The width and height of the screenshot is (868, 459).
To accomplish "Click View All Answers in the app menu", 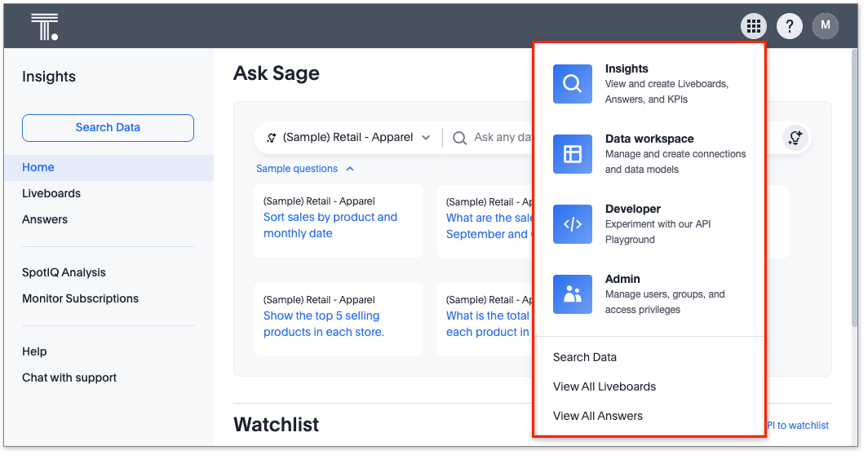I will [598, 416].
